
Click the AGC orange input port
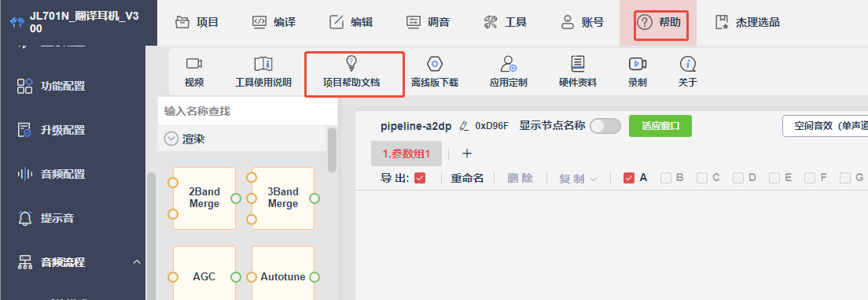pos(173,276)
